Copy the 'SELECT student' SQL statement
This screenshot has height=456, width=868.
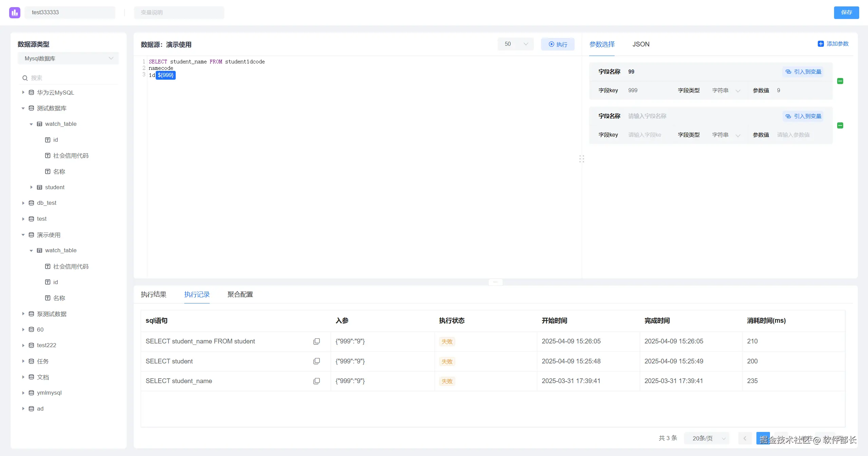(x=316, y=361)
